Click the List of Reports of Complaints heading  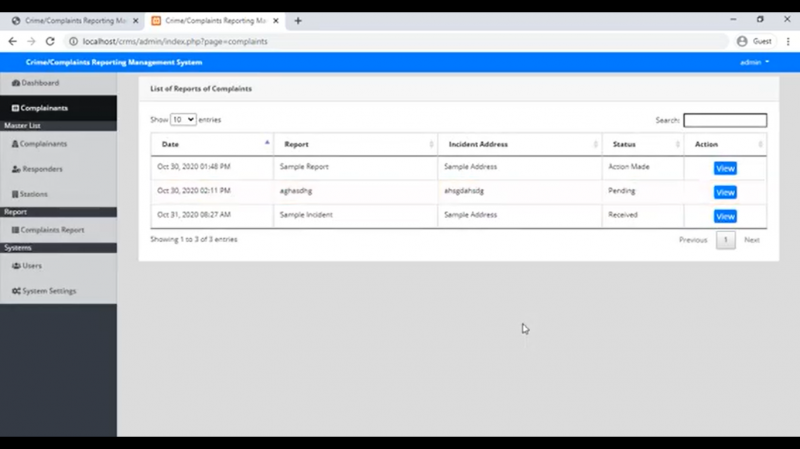201,89
